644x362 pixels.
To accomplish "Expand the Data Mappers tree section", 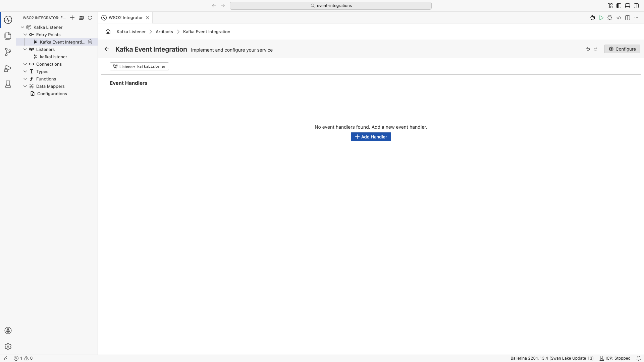I will (x=25, y=86).
